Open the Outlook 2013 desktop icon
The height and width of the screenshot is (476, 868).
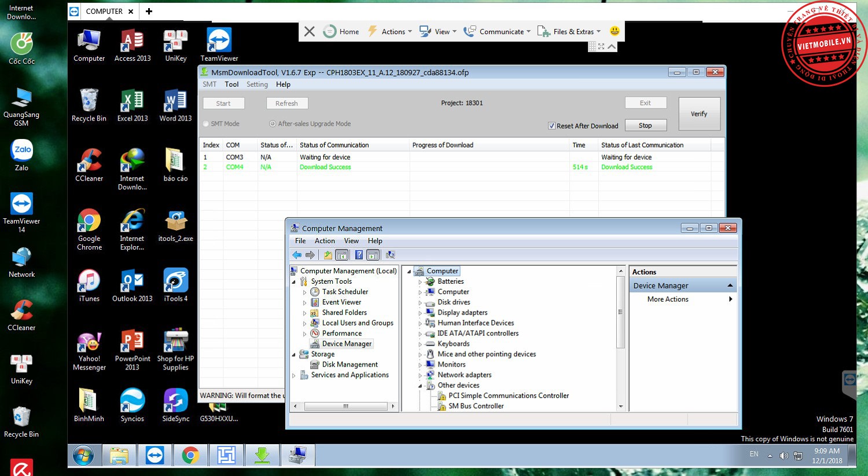coord(133,285)
